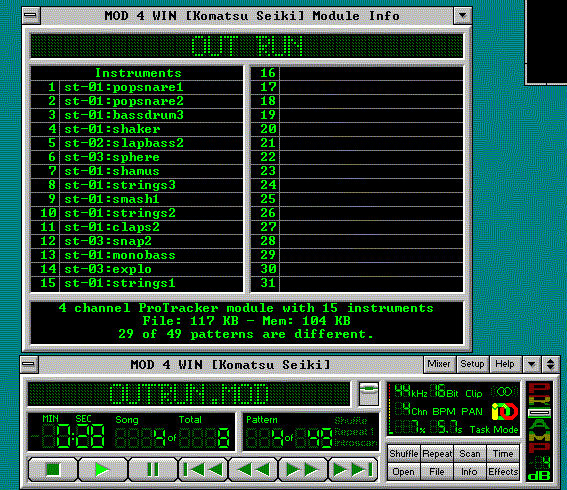
Task: Click the up-down arrow button in player title bar
Action: [550, 364]
